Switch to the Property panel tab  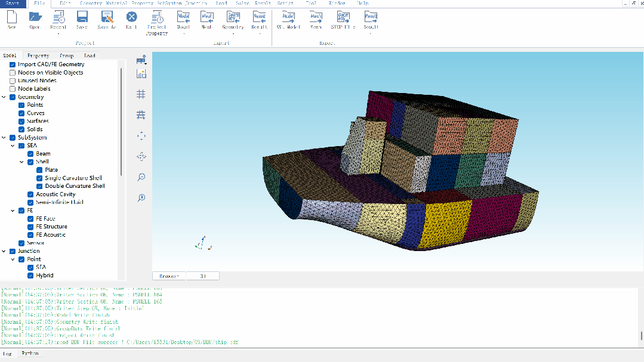point(38,55)
